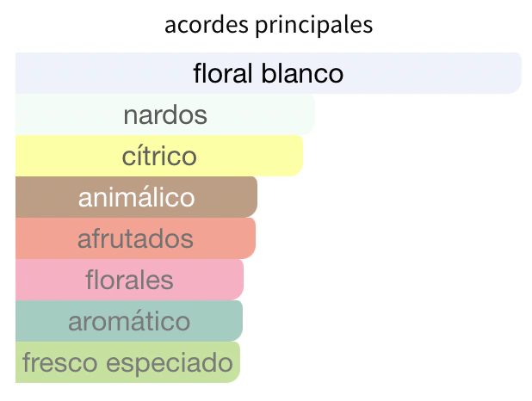Click the 'floral blanco' text label
This screenshot has width=532, height=401.
269,73
